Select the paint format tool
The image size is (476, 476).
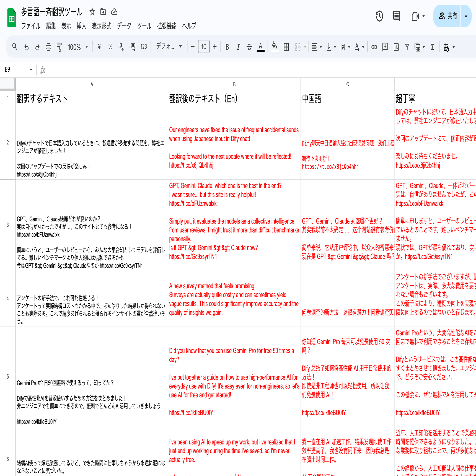click(x=59, y=47)
